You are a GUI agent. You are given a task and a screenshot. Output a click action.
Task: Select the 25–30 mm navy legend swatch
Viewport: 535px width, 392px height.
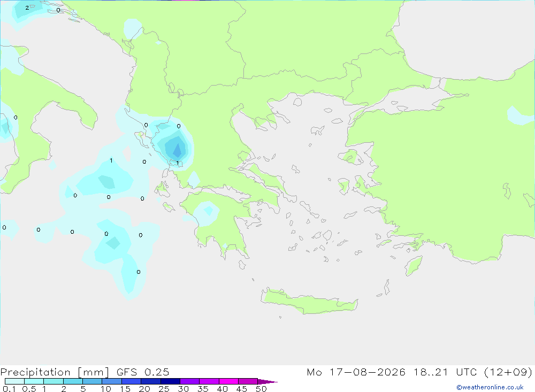pyautogui.click(x=170, y=381)
